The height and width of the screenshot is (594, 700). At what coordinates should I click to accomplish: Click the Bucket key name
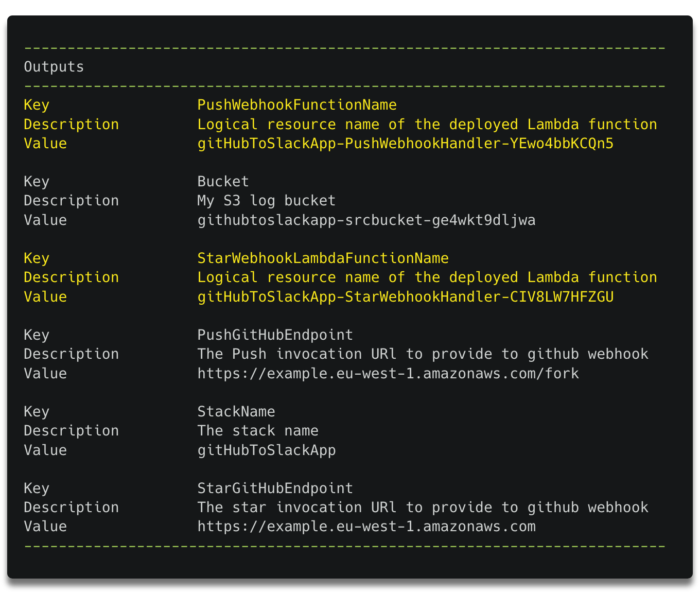[223, 182]
